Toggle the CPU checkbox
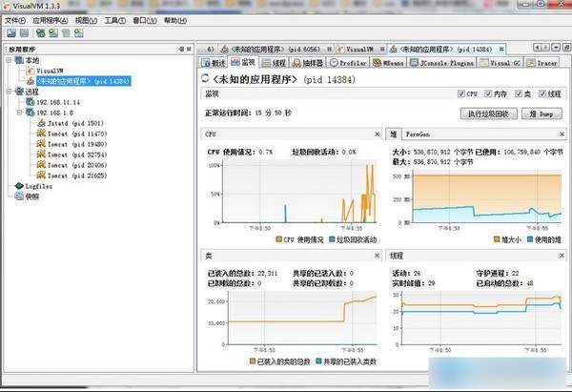 pos(460,95)
